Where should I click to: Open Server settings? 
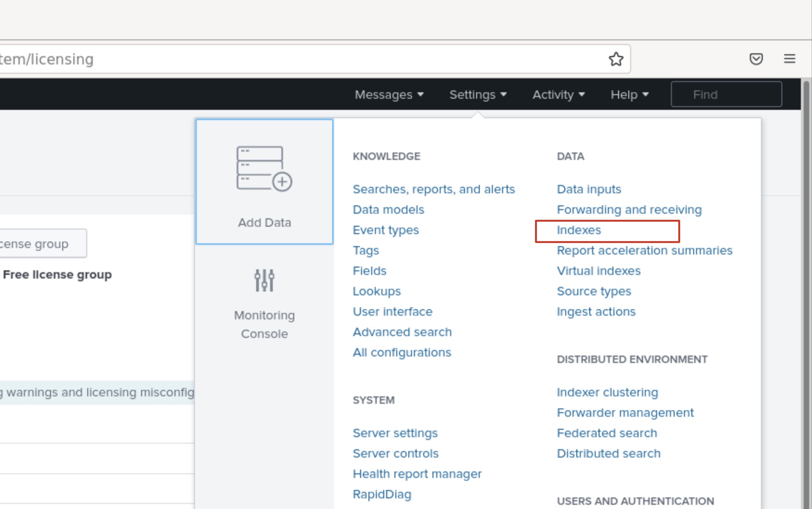395,433
